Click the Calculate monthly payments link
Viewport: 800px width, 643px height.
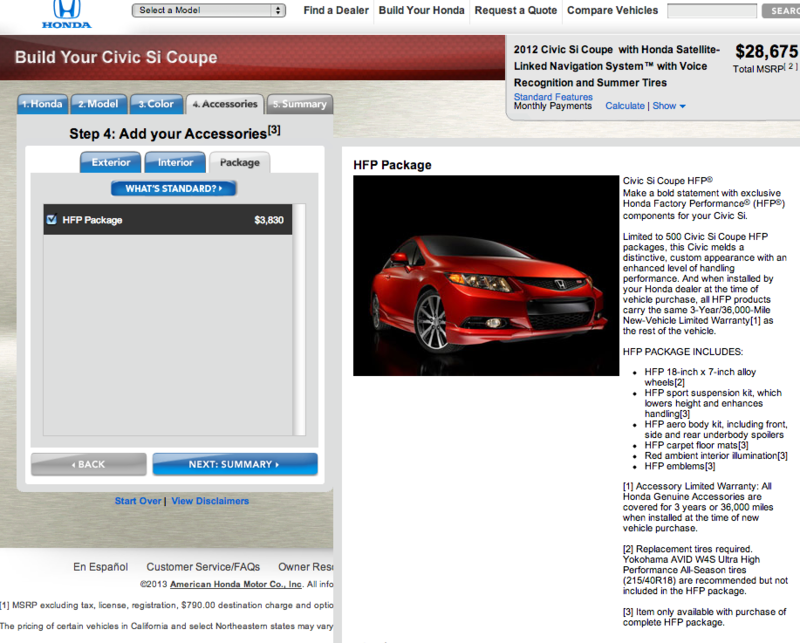coord(625,106)
